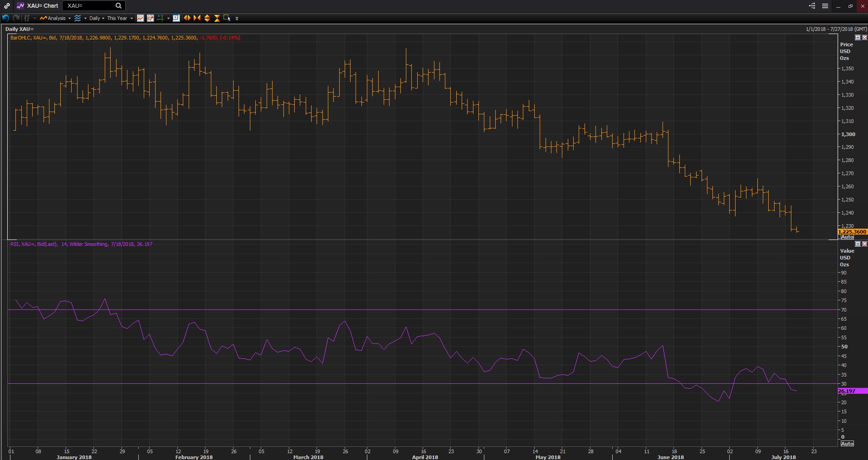Open the hamburger menu in title bar
Image resolution: width=868 pixels, height=460 pixels.
pos(825,6)
